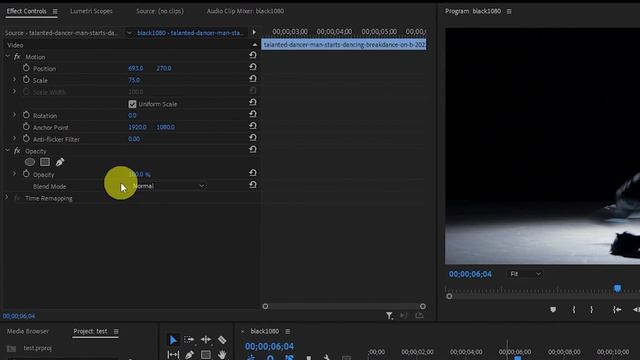The height and width of the screenshot is (360, 640).
Task: Click the export icon in Effect Controls
Action: click(x=419, y=316)
